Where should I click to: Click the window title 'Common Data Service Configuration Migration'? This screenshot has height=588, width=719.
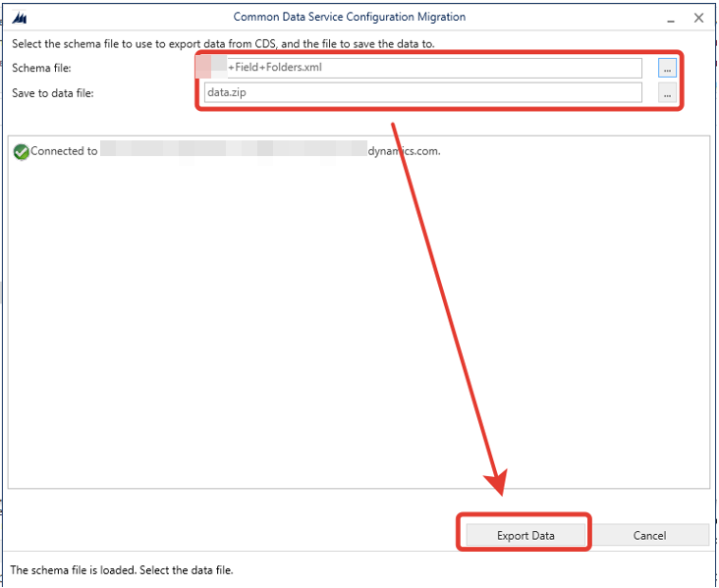pos(350,17)
